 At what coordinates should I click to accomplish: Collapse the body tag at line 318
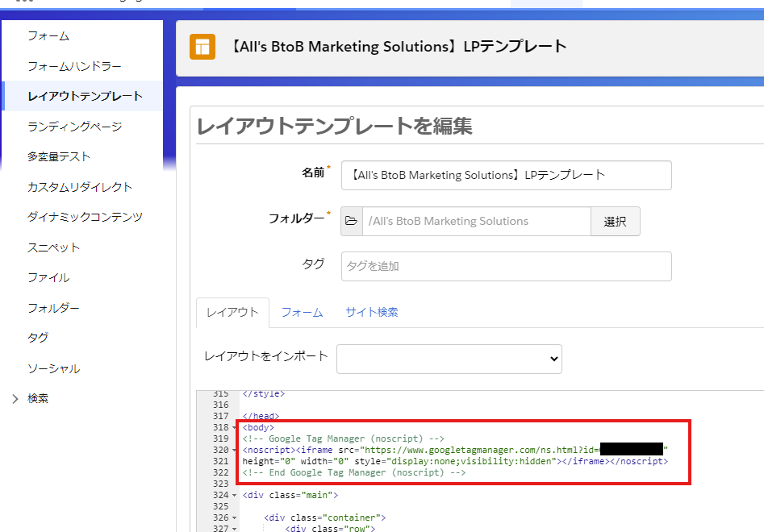click(235, 427)
